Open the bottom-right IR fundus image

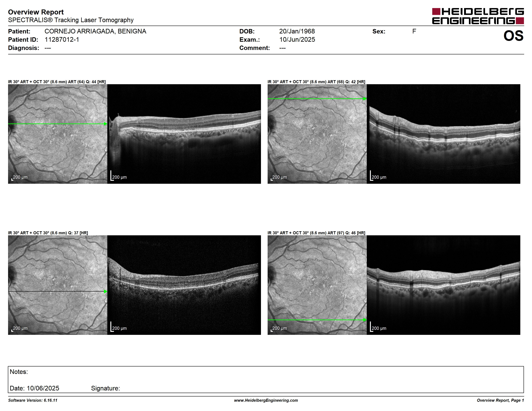[x=317, y=285]
